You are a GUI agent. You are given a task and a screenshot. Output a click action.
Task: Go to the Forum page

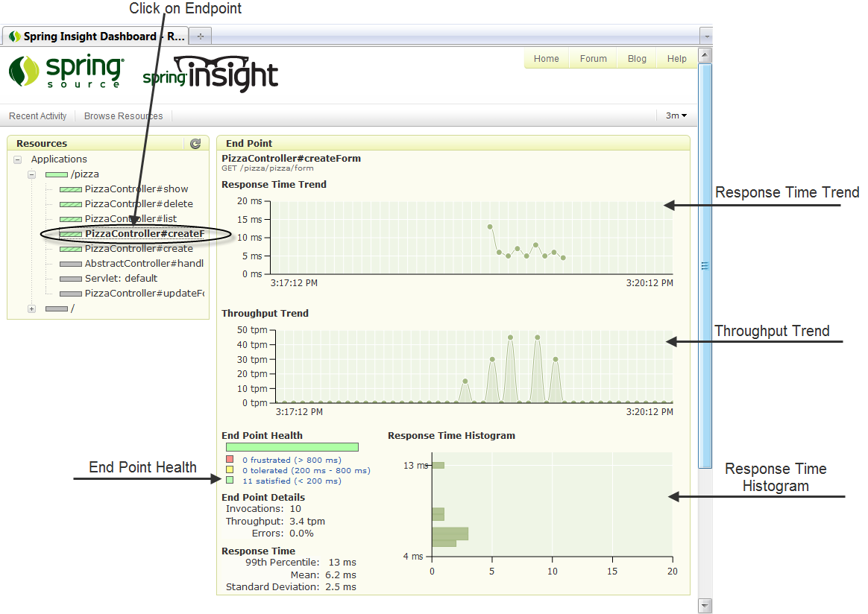tap(593, 59)
